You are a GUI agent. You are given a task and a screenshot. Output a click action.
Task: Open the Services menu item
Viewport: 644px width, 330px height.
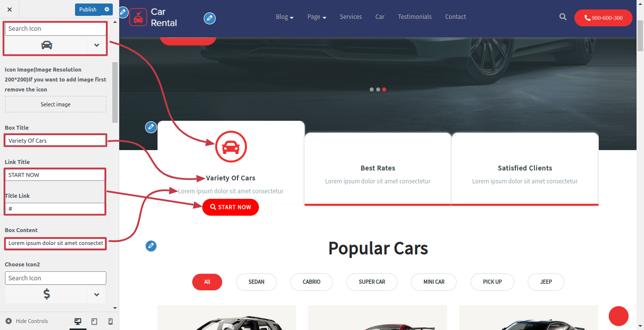pyautogui.click(x=351, y=17)
